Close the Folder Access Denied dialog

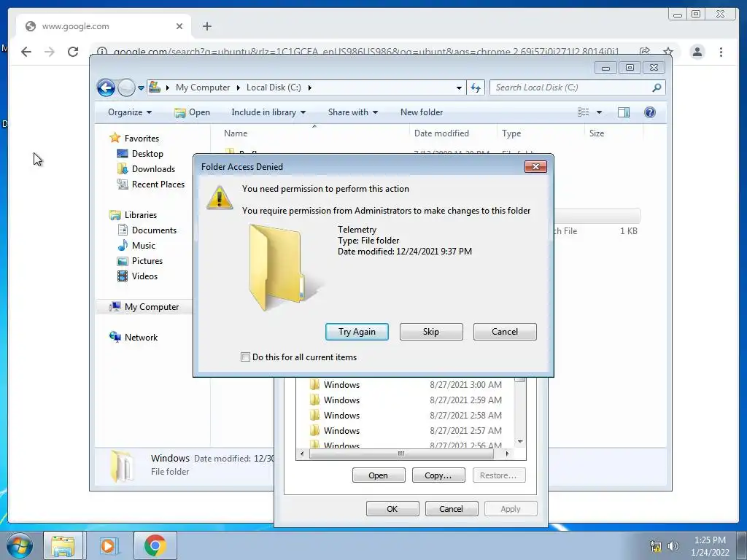[x=535, y=167]
